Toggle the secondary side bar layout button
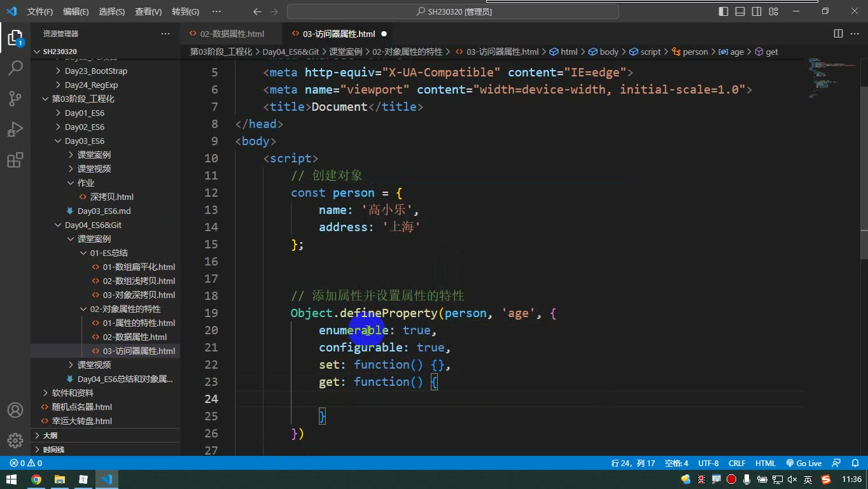This screenshot has width=868, height=489. click(757, 11)
